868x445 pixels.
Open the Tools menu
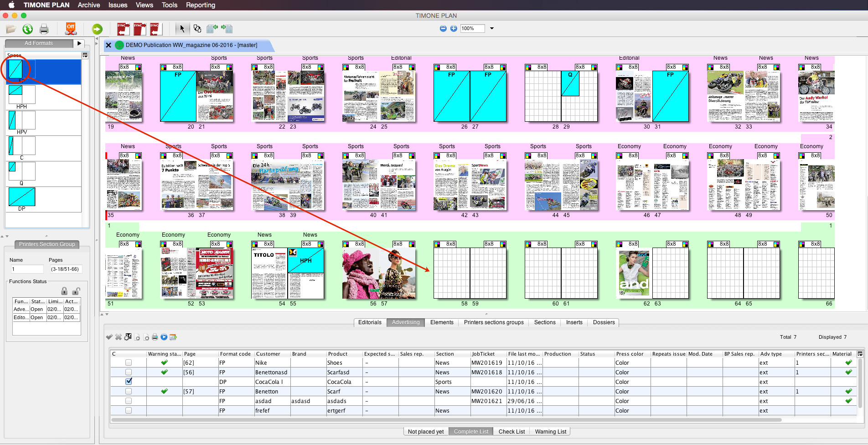pos(169,5)
